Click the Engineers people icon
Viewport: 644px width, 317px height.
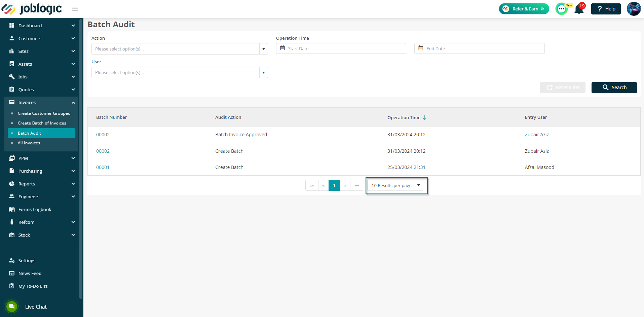coord(12,197)
